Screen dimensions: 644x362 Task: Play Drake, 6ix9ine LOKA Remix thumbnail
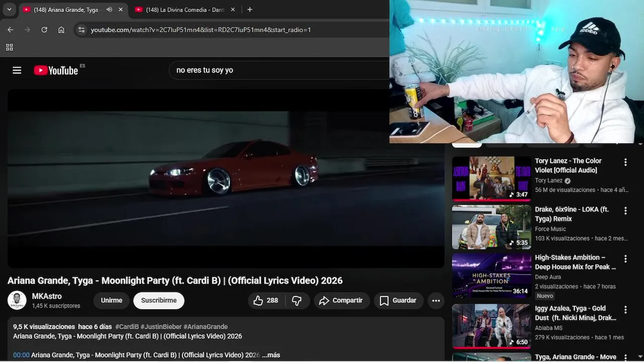tap(492, 227)
